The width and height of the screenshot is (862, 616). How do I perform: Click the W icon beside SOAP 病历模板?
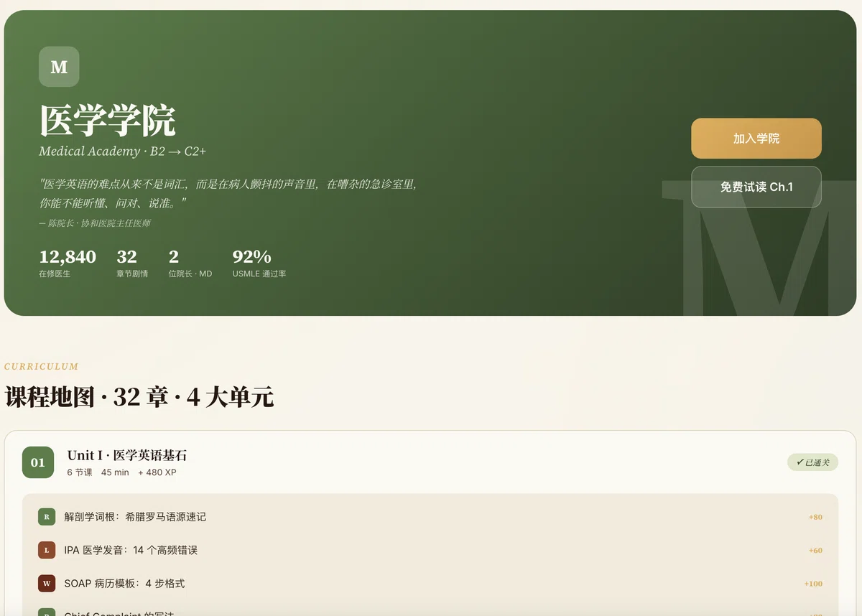coord(47,584)
